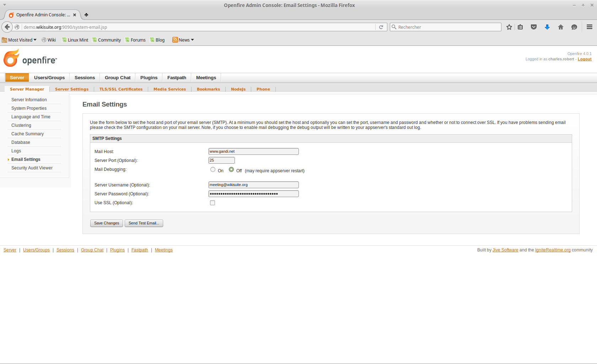This screenshot has width=597, height=364.
Task: Open a new browser tab
Action: (x=86, y=15)
